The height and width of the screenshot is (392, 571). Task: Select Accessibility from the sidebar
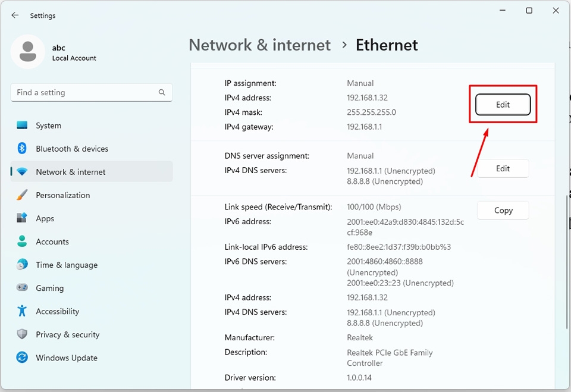point(57,311)
